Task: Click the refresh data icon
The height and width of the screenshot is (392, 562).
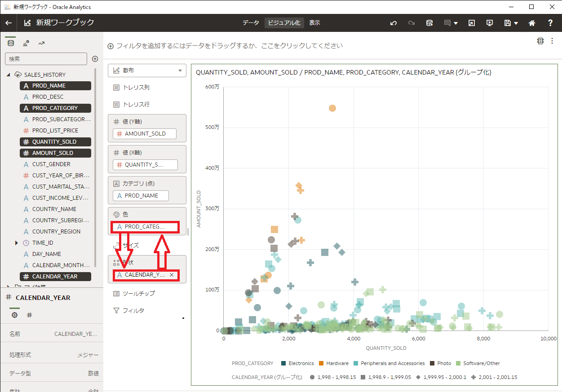Action: [429, 23]
